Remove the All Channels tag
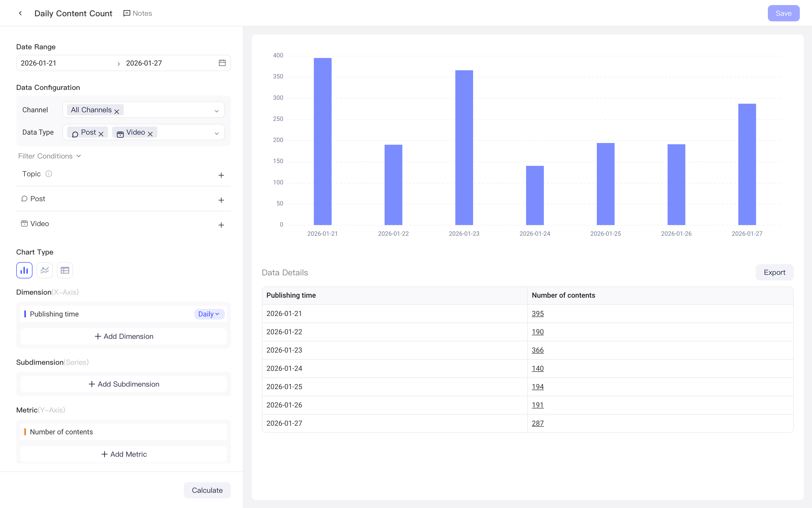812x508 pixels. click(x=117, y=111)
